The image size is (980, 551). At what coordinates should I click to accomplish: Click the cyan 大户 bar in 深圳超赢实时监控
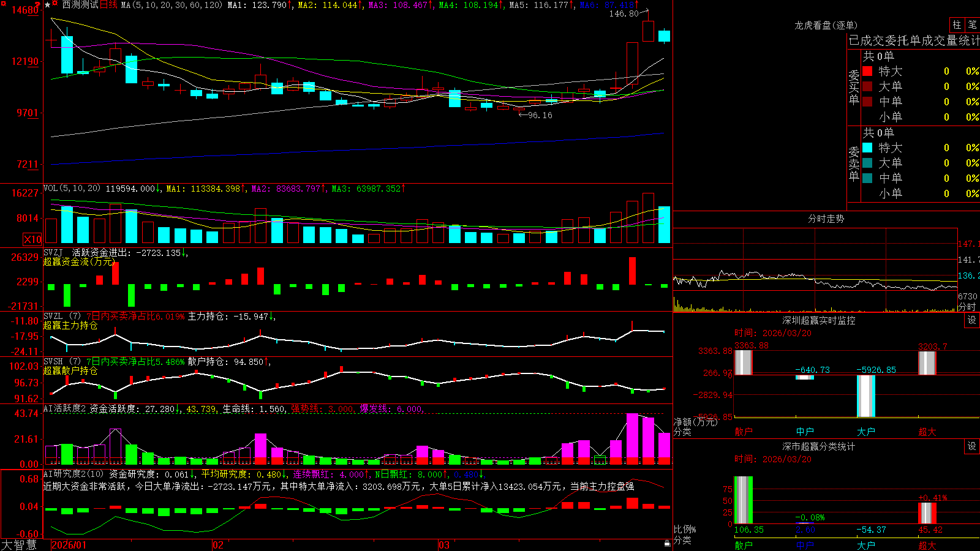865,396
